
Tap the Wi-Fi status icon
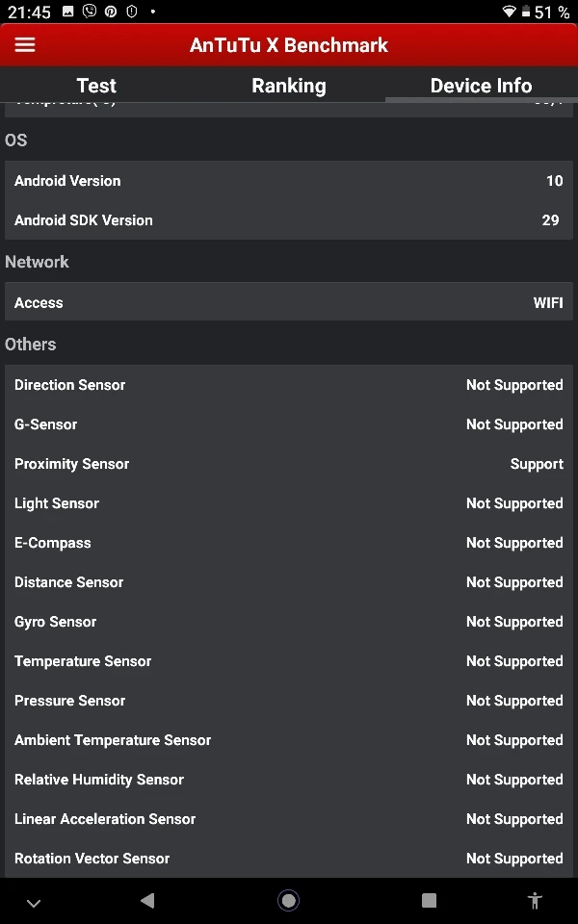click(x=509, y=12)
